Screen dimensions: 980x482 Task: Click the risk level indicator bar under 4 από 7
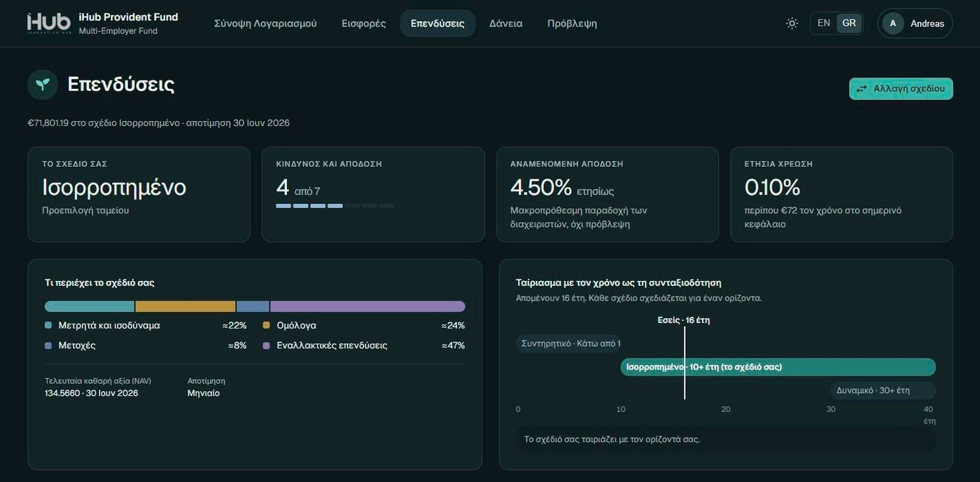click(335, 206)
